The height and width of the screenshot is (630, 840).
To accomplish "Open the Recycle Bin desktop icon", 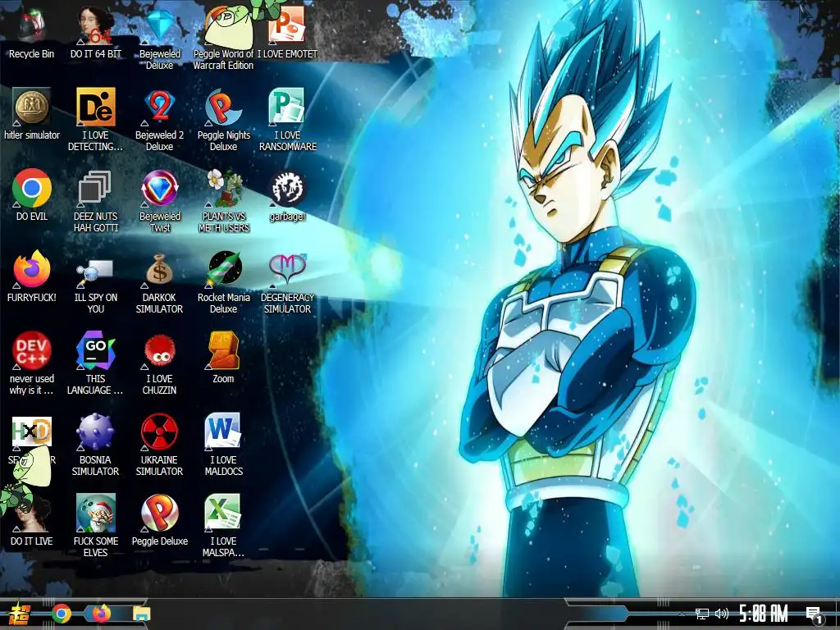I will click(32, 27).
